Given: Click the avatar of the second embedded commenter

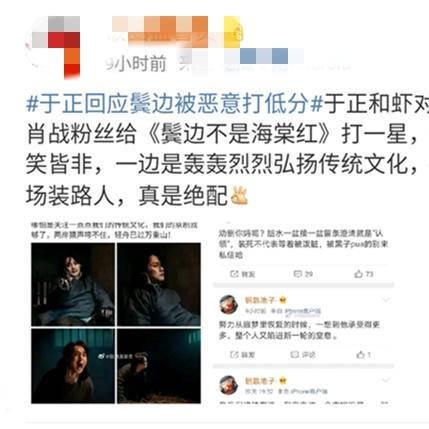Looking at the screenshot, I should coord(229,304).
